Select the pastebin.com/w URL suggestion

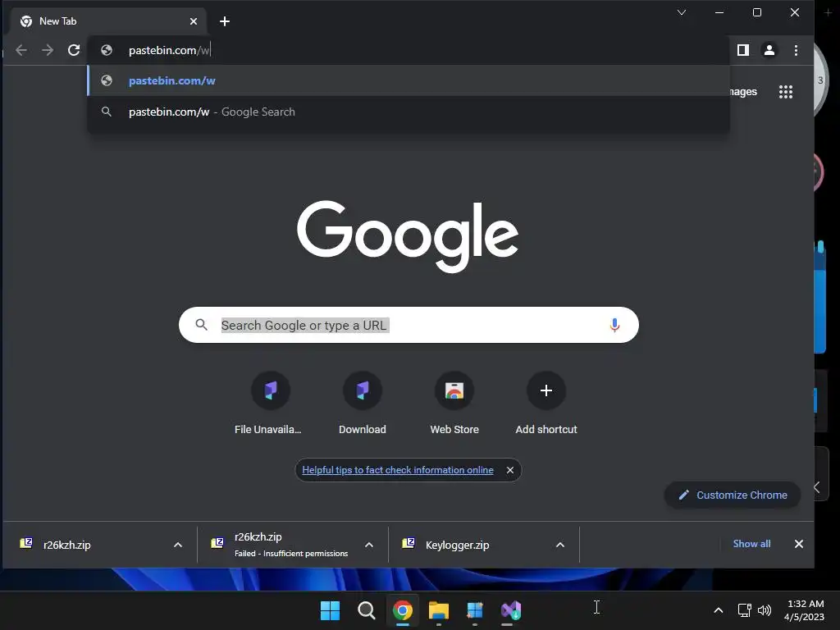point(409,80)
